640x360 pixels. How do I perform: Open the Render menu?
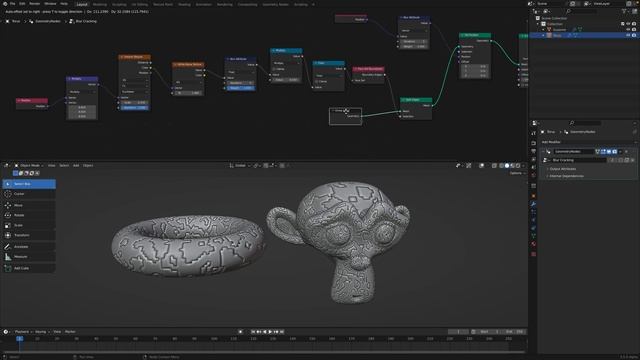35,4
